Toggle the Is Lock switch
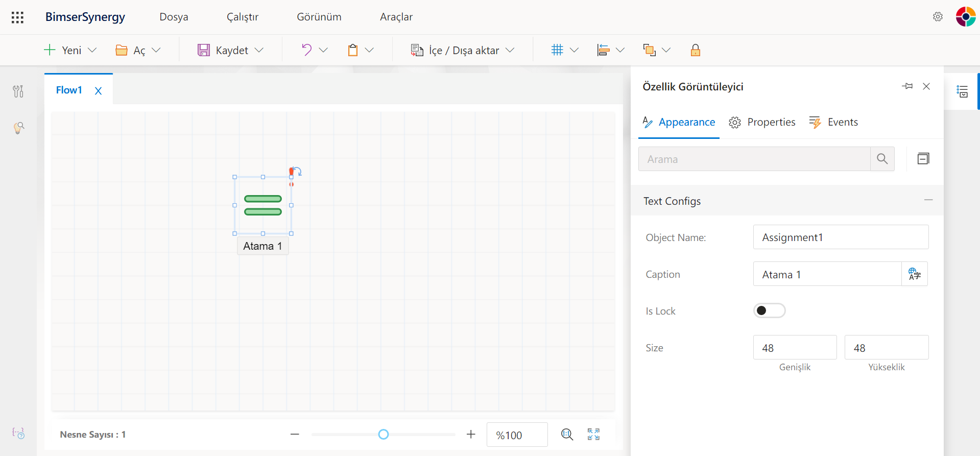980x456 pixels. click(x=769, y=310)
